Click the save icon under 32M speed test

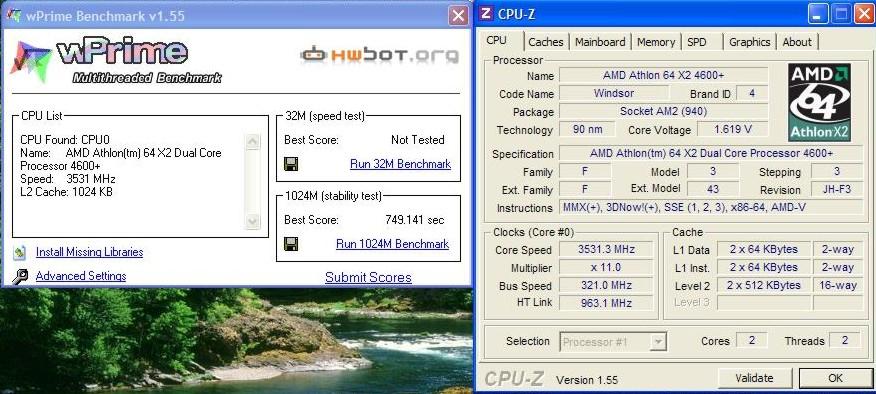tap(291, 164)
